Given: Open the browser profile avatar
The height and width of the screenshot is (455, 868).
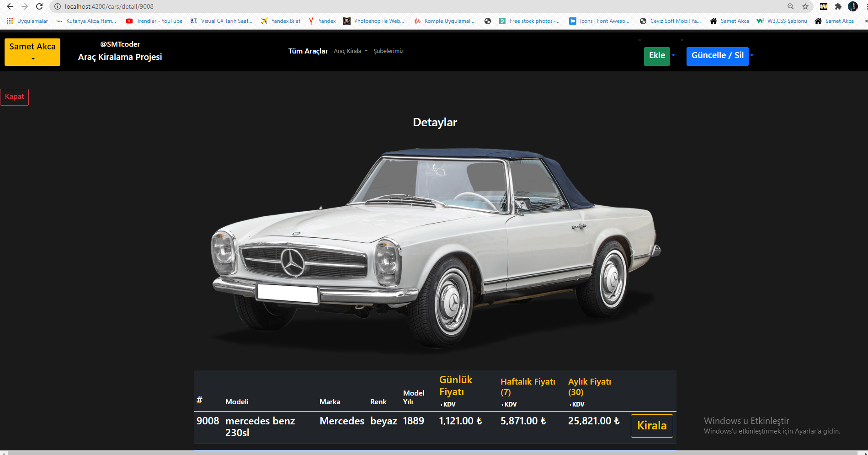Looking at the screenshot, I should coord(853,6).
